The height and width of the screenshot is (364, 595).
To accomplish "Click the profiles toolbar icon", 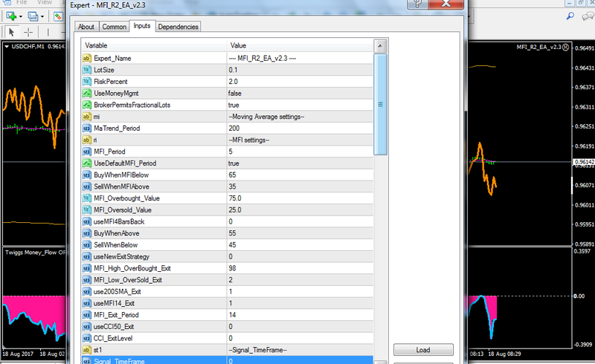I will pyautogui.click(x=33, y=16).
